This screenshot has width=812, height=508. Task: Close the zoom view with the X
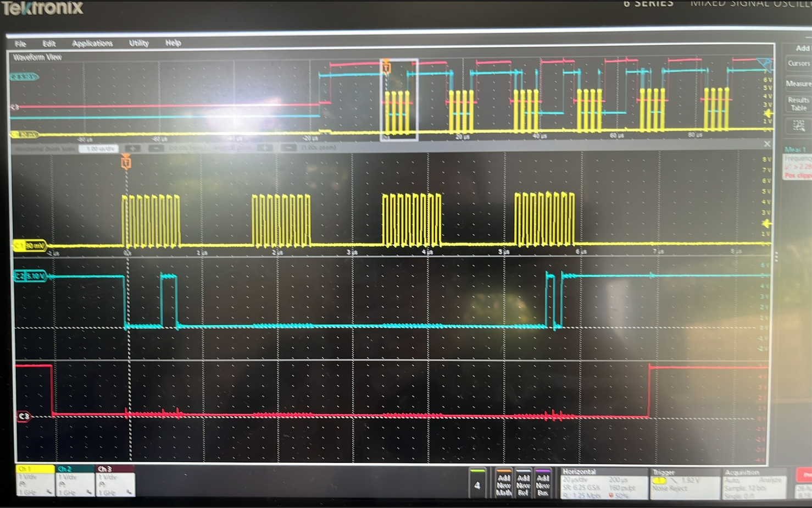[767, 144]
